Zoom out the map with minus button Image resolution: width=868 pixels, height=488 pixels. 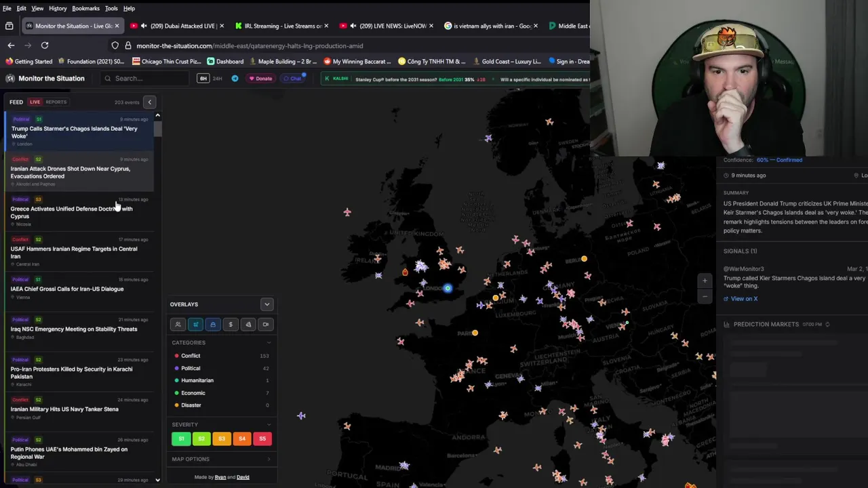tap(705, 296)
